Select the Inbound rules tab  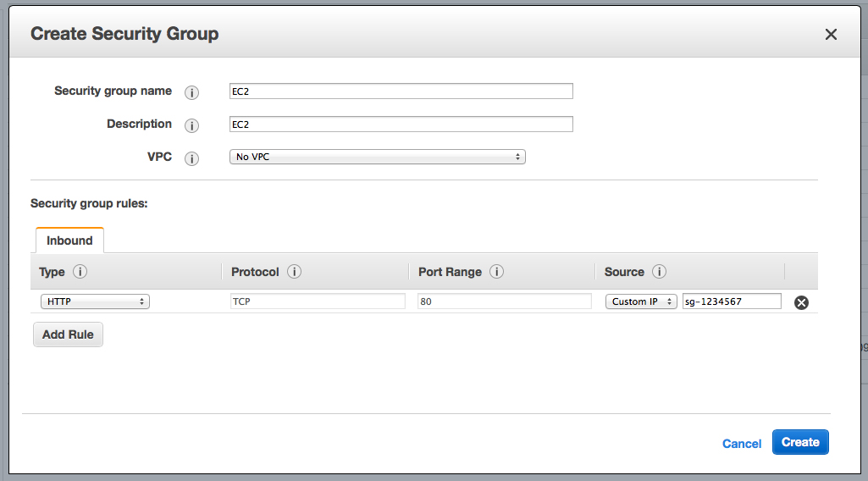click(x=69, y=240)
